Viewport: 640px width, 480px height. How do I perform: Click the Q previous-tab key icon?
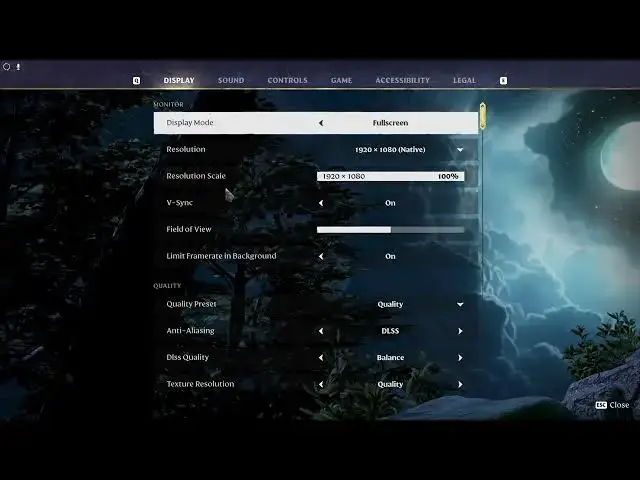click(136, 81)
